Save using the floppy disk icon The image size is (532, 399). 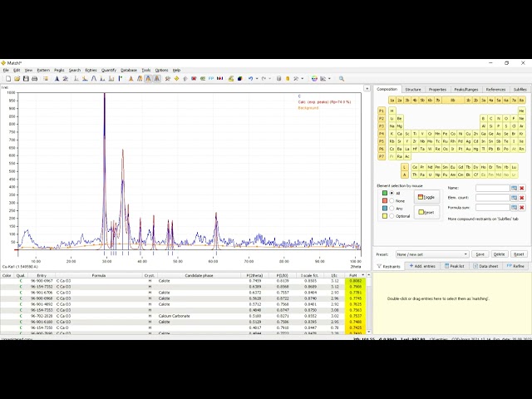[26, 79]
